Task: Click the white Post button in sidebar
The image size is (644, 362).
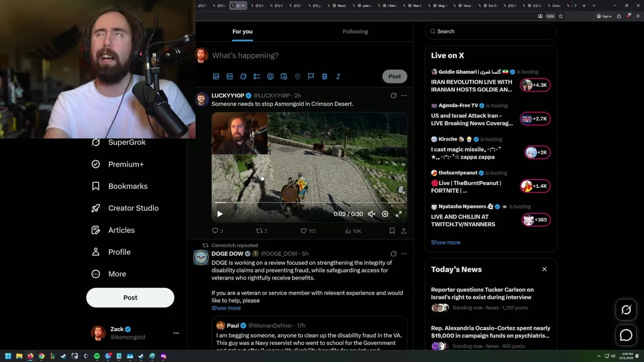Action: 130,298
